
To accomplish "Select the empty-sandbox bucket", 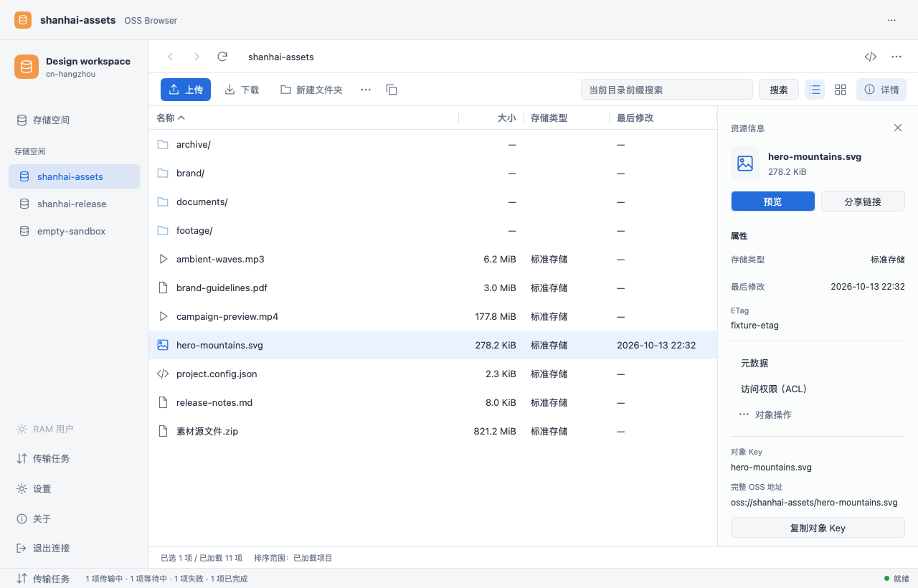I will point(74,231).
